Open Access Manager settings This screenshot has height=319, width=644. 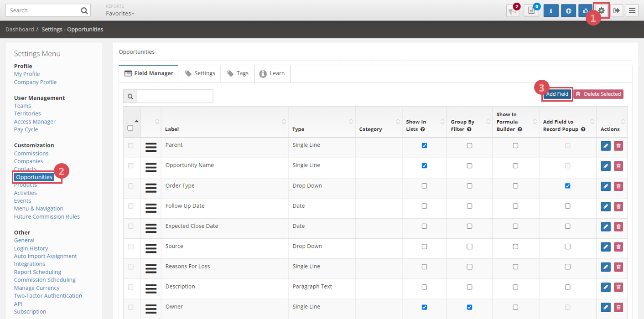tap(35, 122)
